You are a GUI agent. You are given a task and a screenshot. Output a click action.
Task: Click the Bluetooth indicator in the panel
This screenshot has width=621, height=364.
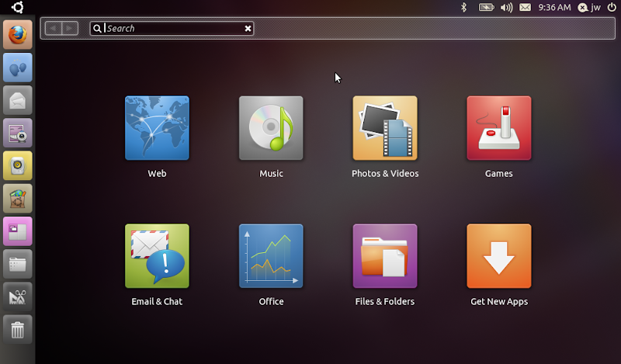pos(463,7)
